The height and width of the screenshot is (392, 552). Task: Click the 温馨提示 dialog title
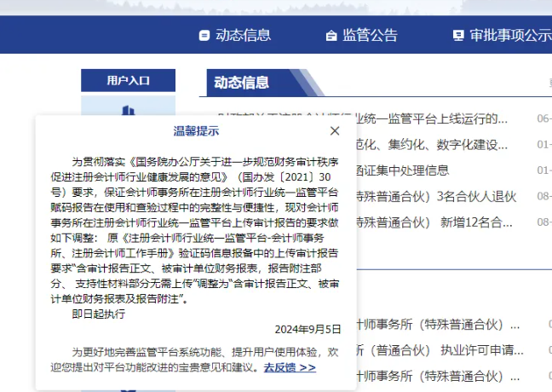(x=196, y=130)
